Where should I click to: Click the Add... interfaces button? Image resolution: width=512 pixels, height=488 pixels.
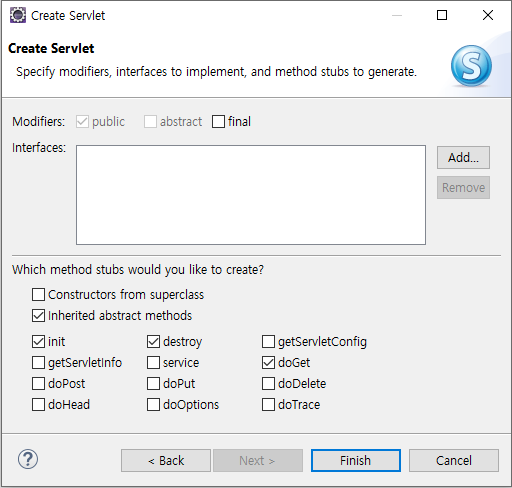click(463, 157)
